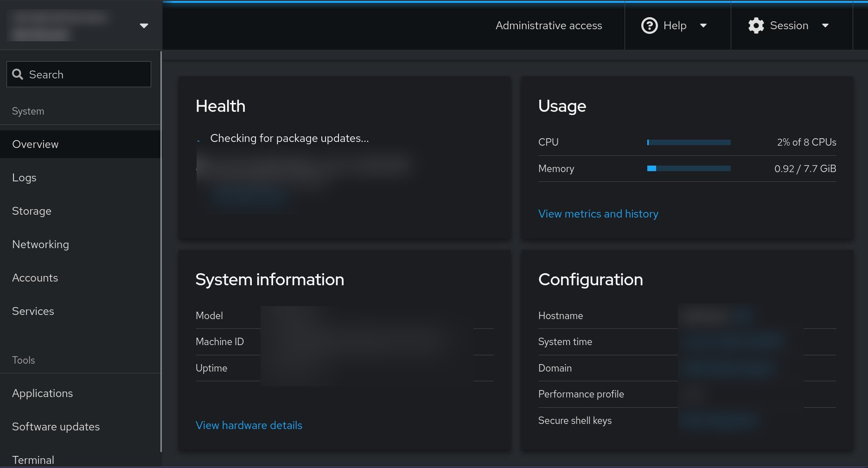The height and width of the screenshot is (468, 868).
Task: Open the Logs page
Action: 81,178
